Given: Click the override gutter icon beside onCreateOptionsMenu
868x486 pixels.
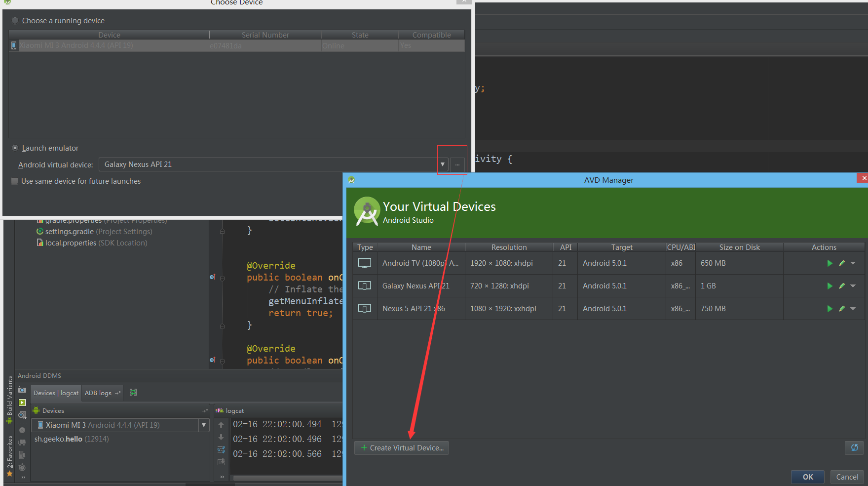Looking at the screenshot, I should (x=212, y=277).
